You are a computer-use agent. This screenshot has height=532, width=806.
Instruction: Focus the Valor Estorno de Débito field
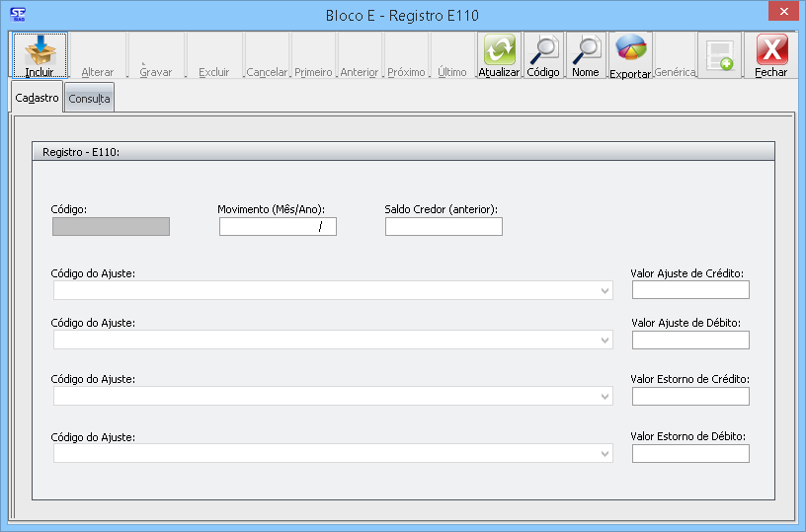(690, 454)
